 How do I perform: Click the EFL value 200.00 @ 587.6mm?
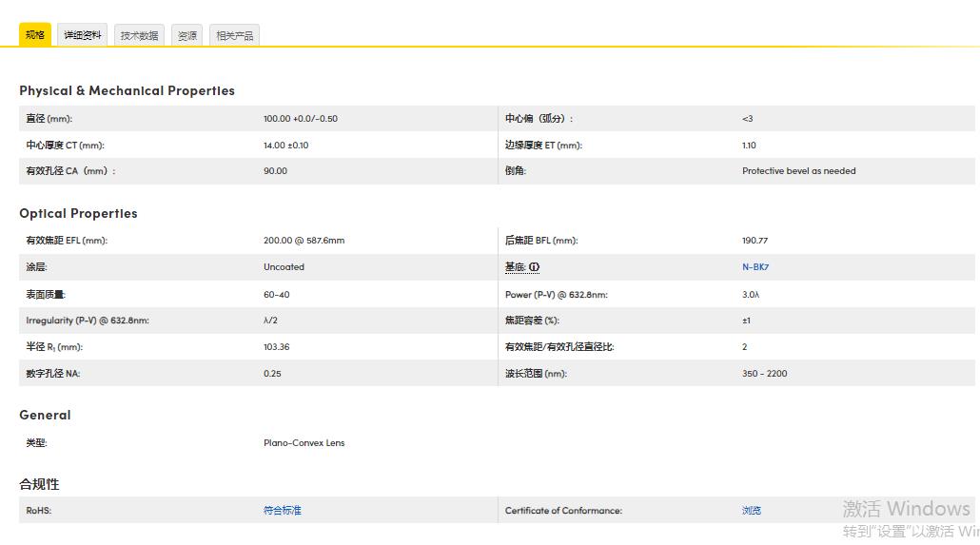click(304, 241)
